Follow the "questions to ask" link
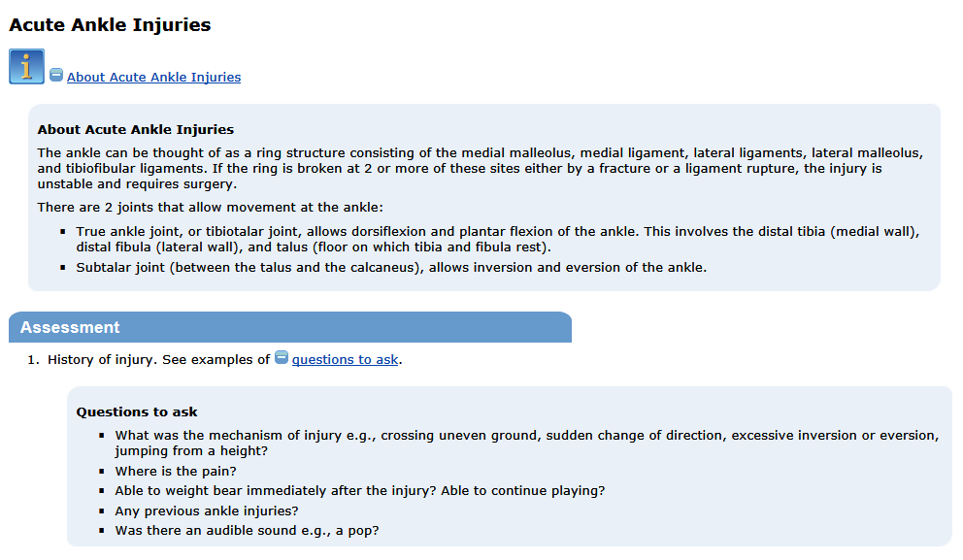The image size is (963, 560). 346,360
